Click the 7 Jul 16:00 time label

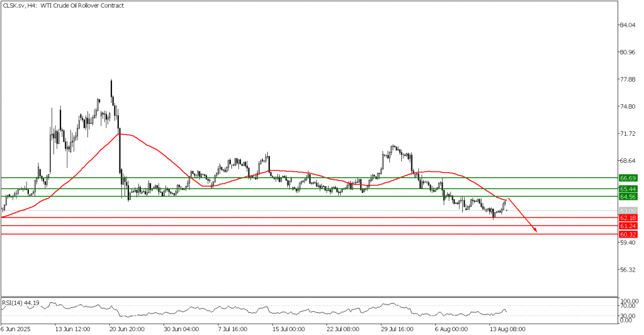233,329
